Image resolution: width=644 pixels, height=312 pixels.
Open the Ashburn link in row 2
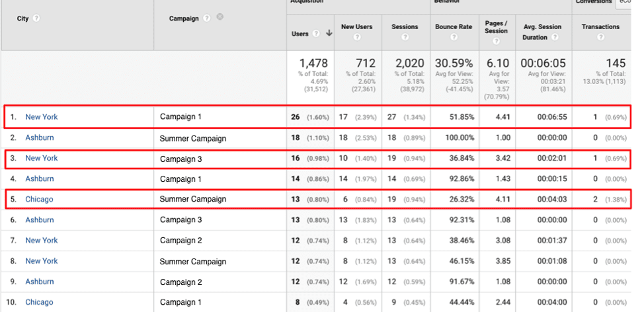tap(40, 137)
